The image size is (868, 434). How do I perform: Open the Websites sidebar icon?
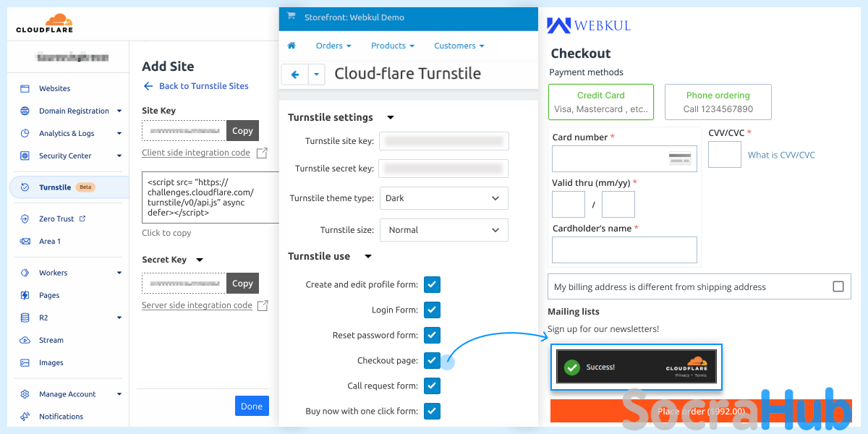pos(25,88)
